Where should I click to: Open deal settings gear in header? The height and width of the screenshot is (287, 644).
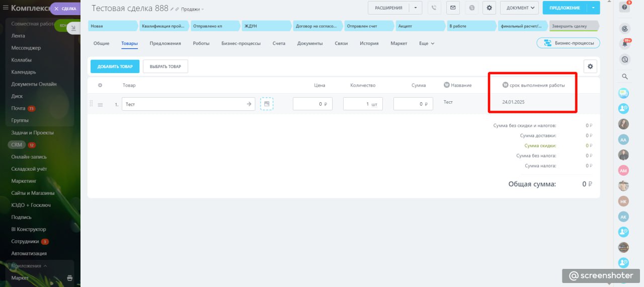[x=490, y=8]
